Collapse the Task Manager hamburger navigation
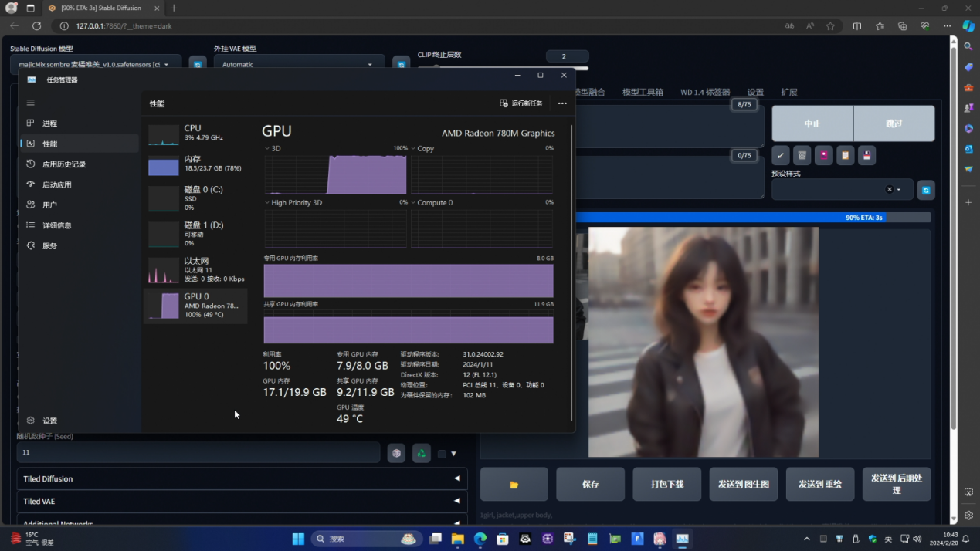Screen dimensions: 980x551 point(31,103)
